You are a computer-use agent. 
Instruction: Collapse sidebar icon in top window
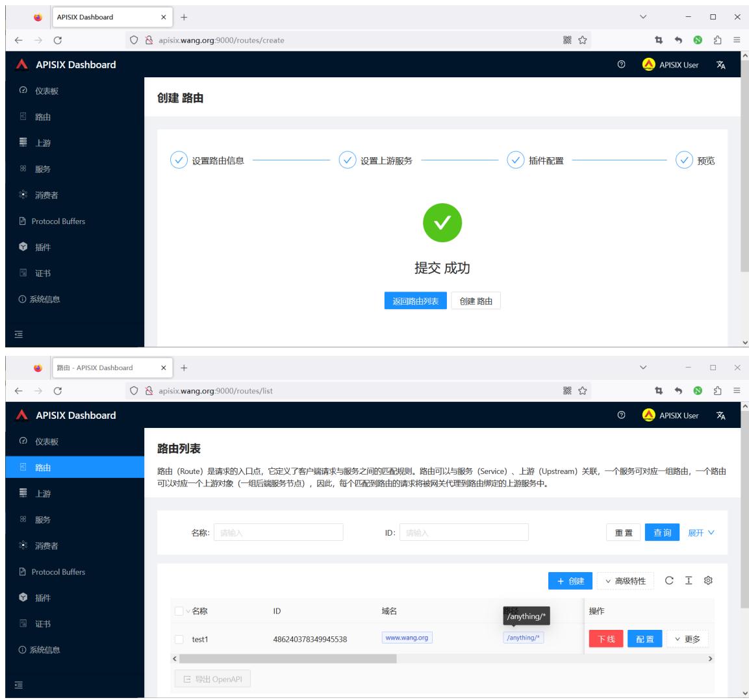pyautogui.click(x=19, y=334)
